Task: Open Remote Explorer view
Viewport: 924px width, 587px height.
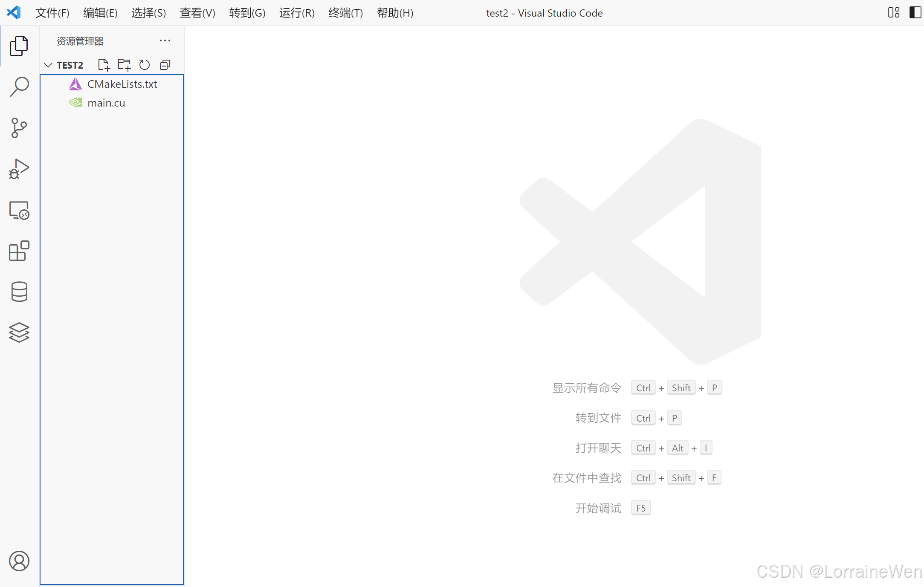Action: [x=19, y=210]
